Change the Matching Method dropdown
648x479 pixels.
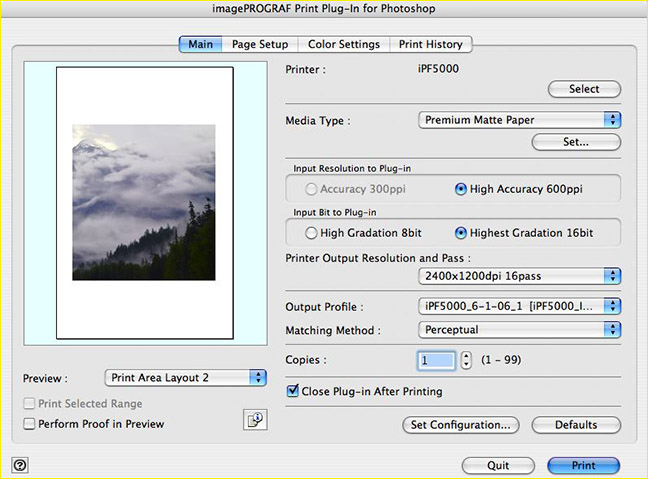pos(519,329)
